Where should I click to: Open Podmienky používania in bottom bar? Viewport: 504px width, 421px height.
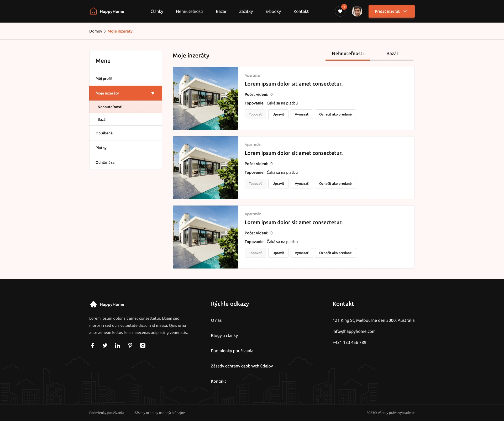[x=106, y=413]
